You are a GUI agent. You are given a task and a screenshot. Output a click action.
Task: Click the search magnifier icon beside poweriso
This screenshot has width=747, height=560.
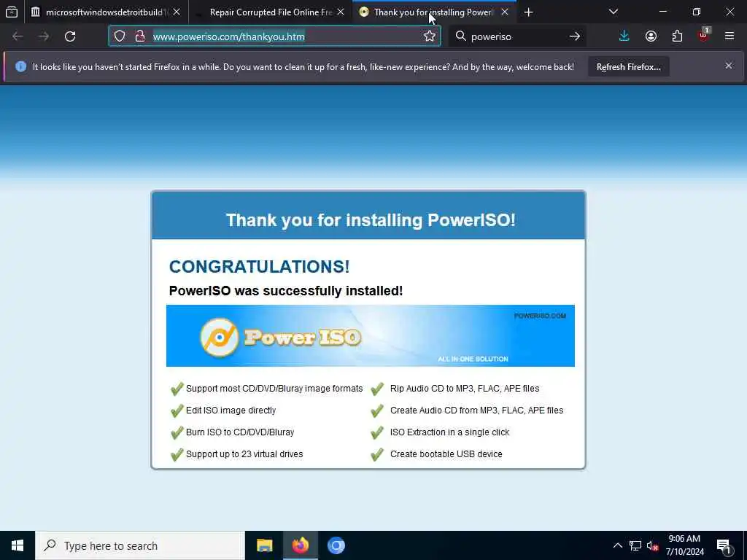(460, 36)
